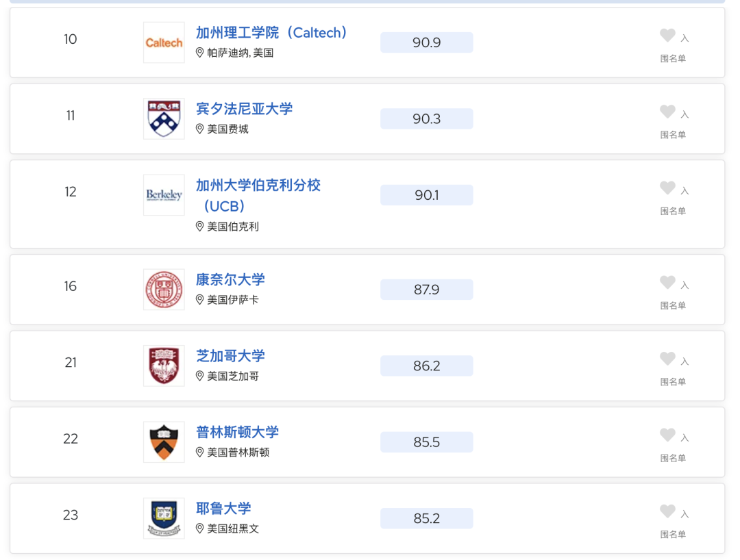Click the University of Chicago crest logo
Viewport: 740px width, 560px height.
[x=164, y=366]
